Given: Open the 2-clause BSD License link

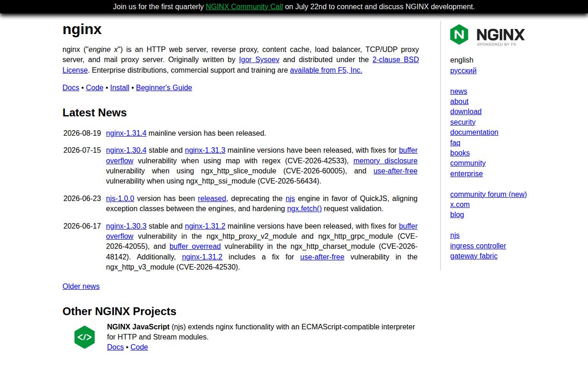Looking at the screenshot, I should pyautogui.click(x=396, y=60).
